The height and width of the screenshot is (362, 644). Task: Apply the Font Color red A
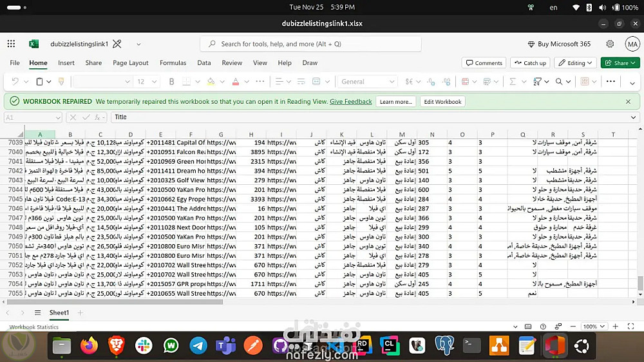pos(236,81)
